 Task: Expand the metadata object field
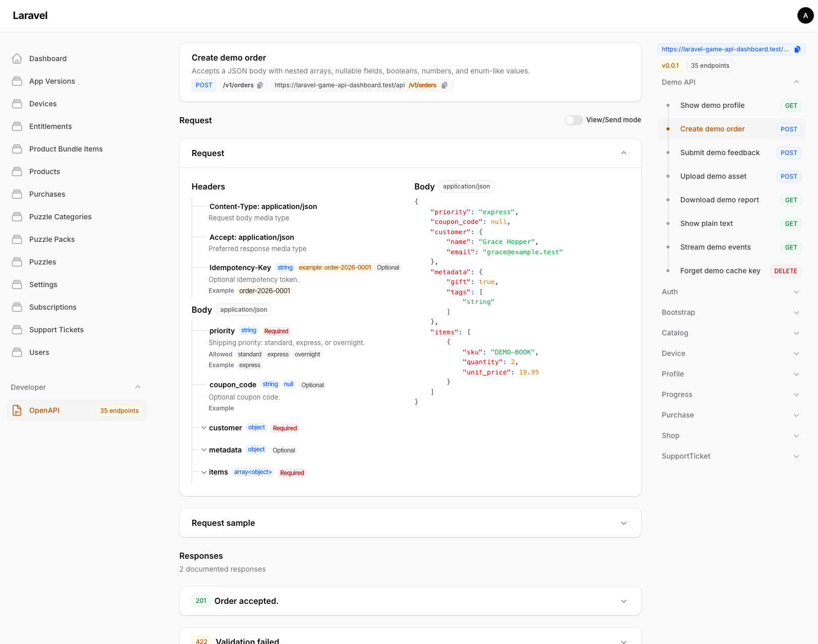(204, 450)
